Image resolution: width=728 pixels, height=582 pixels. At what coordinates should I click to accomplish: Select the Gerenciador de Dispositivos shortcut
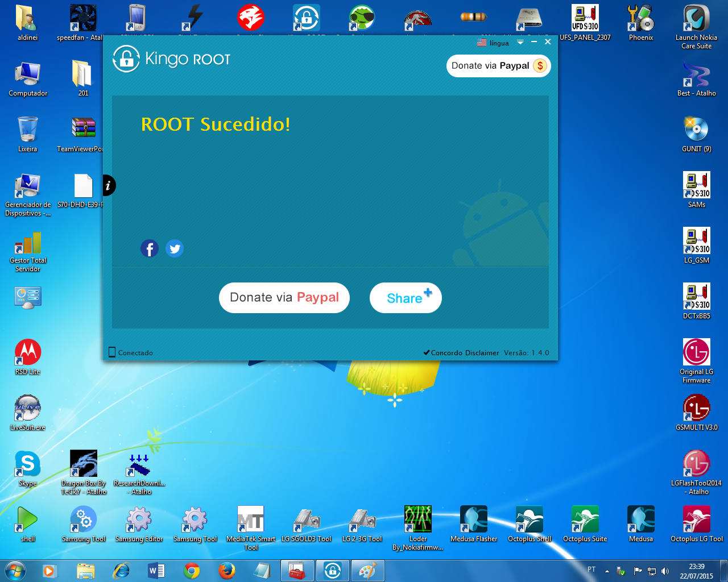click(28, 195)
